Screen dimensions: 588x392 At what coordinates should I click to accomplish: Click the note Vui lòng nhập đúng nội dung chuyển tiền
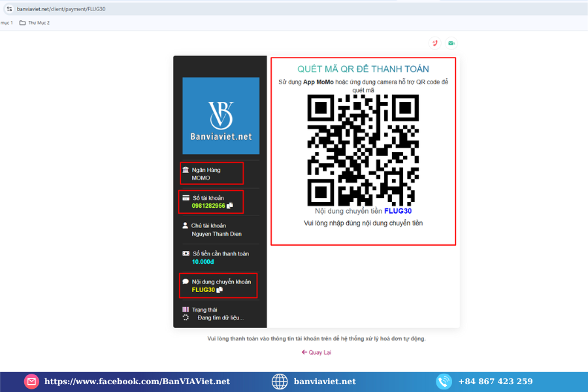(x=363, y=223)
